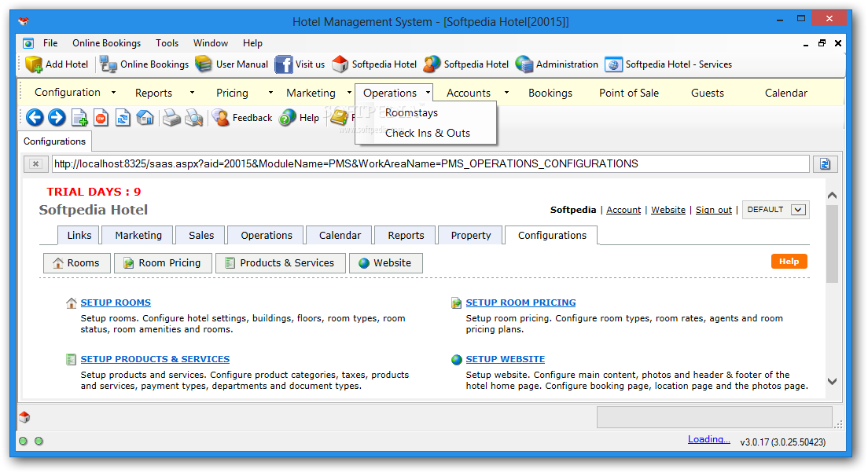The width and height of the screenshot is (868, 473).
Task: Open the Guests module
Action: [708, 93]
